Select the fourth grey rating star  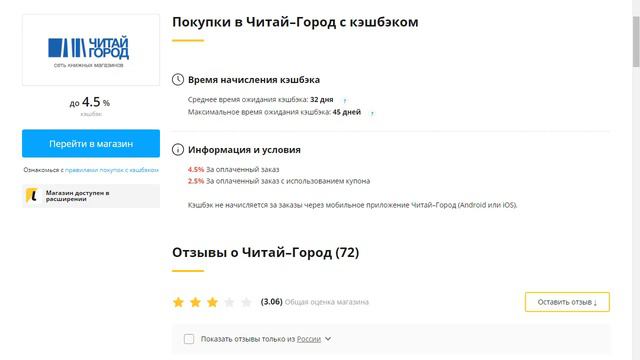(x=229, y=302)
